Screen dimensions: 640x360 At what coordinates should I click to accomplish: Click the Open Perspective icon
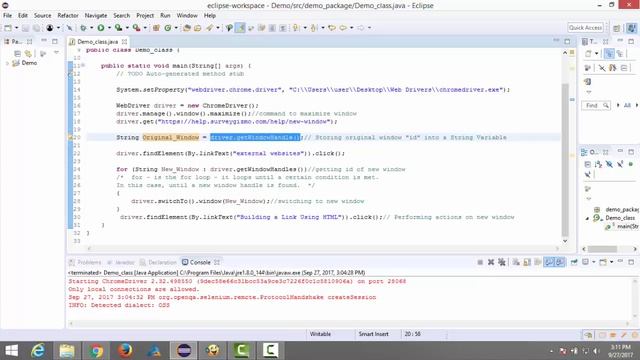(617, 28)
